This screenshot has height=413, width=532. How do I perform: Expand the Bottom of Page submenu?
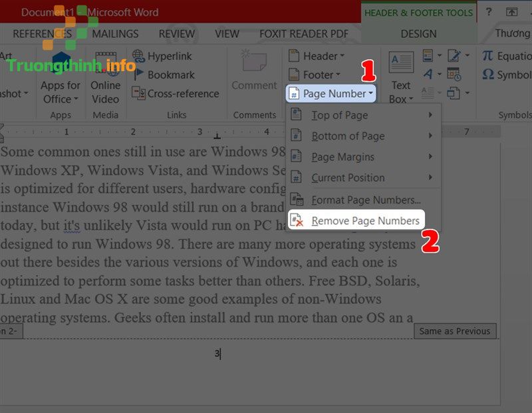pos(363,136)
